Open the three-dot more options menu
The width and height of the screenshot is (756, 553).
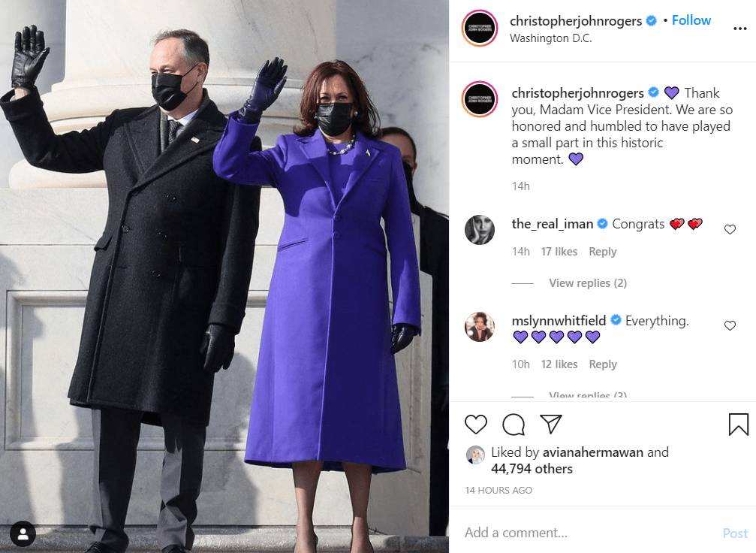point(739,29)
